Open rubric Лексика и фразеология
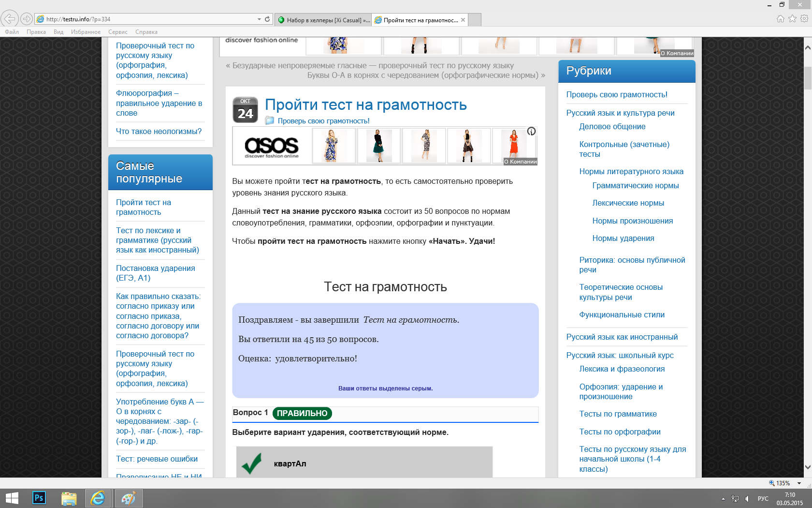 click(622, 369)
